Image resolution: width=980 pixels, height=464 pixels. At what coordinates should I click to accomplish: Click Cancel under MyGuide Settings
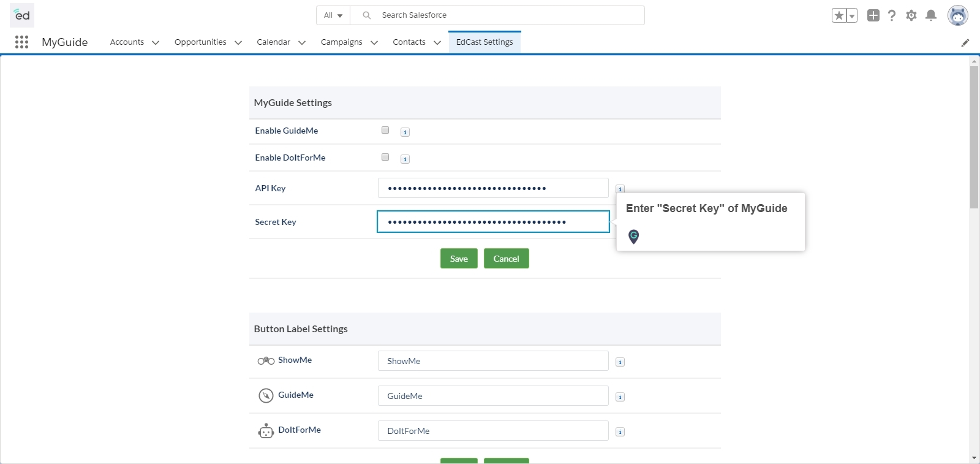(x=507, y=259)
